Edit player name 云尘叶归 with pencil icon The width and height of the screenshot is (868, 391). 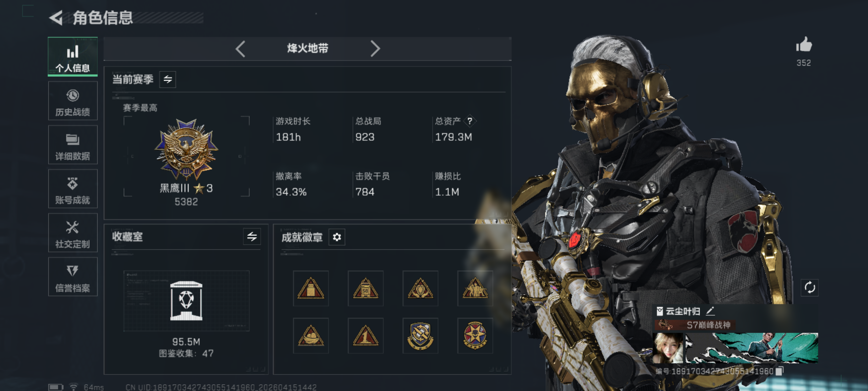click(x=710, y=311)
